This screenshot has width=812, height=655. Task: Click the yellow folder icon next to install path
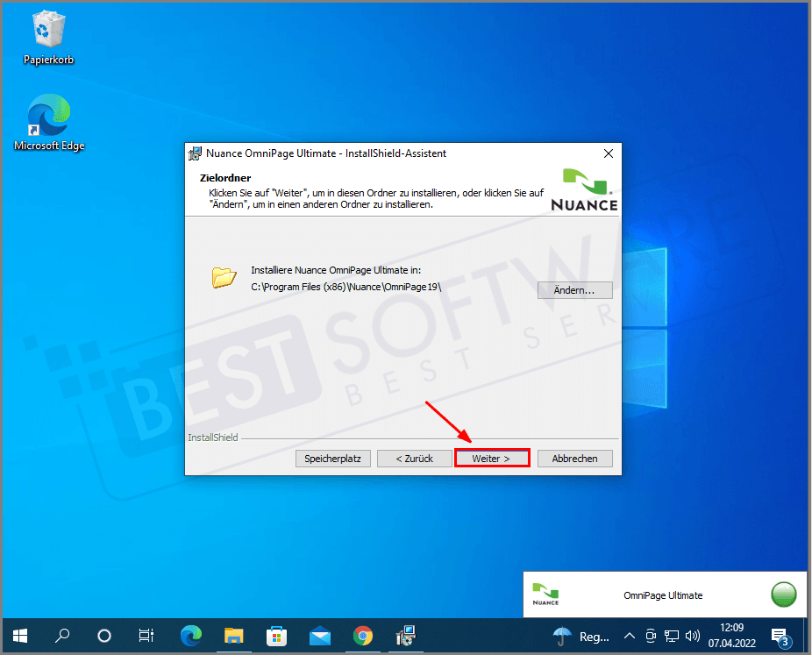(x=224, y=276)
